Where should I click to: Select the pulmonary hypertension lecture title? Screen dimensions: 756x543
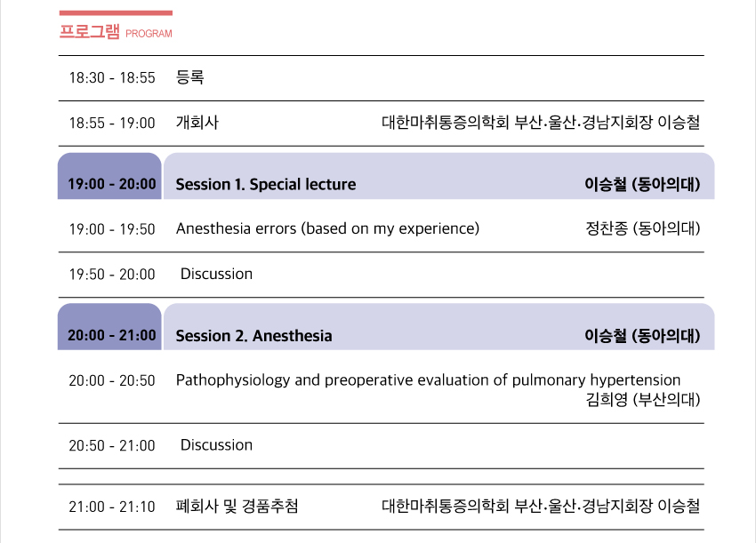coord(428,380)
